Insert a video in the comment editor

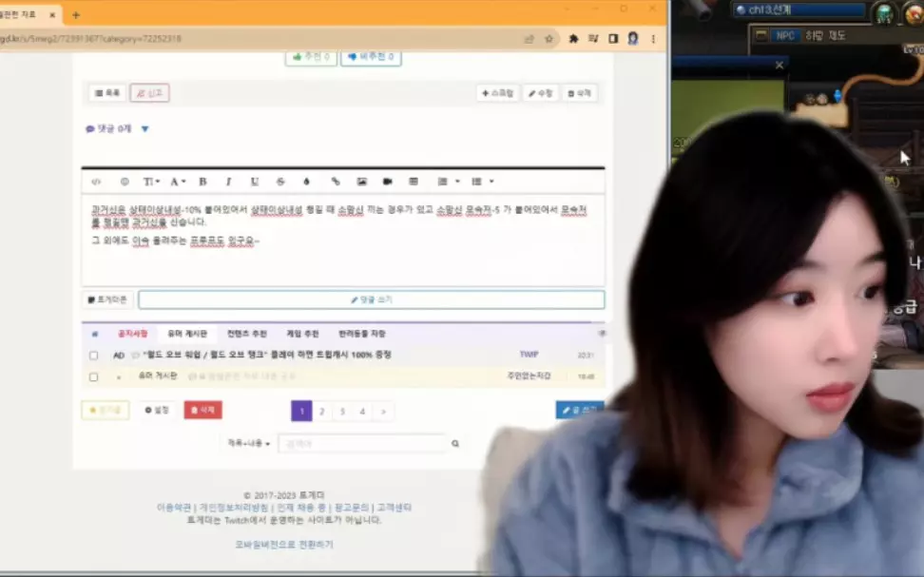point(387,182)
